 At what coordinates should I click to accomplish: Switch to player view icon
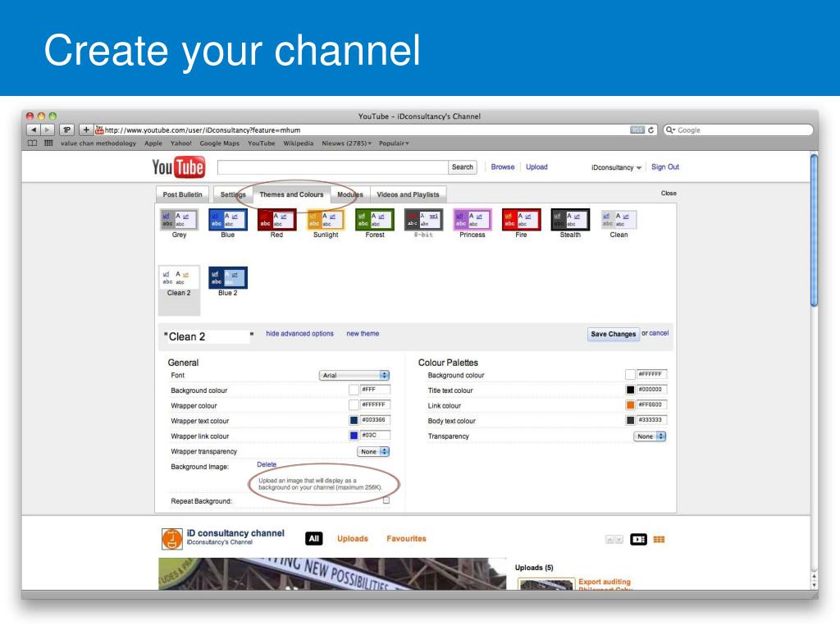[638, 540]
